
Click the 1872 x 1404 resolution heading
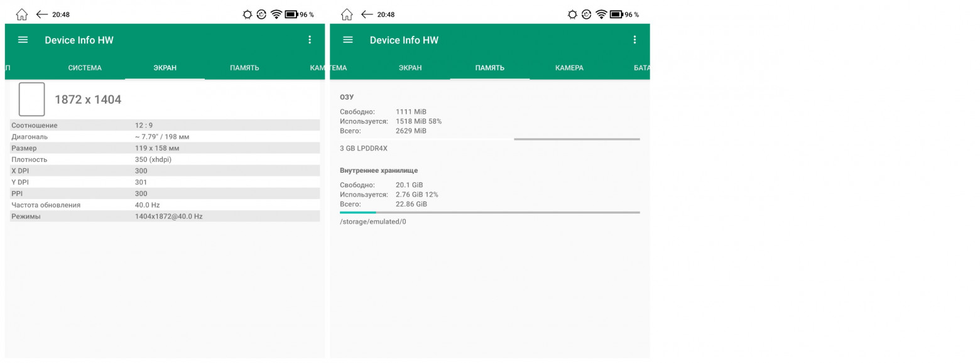click(88, 99)
